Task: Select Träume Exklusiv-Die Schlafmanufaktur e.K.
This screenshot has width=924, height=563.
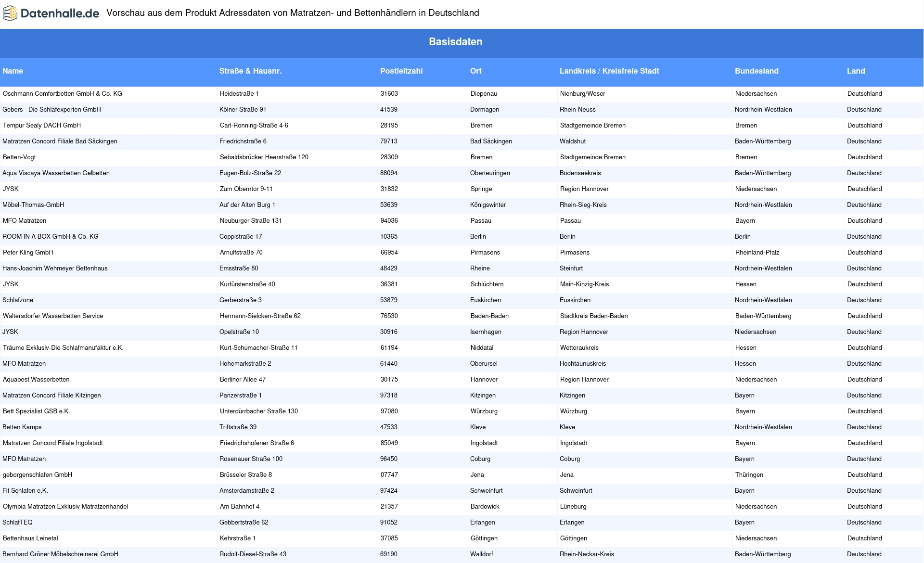Action: pyautogui.click(x=63, y=348)
